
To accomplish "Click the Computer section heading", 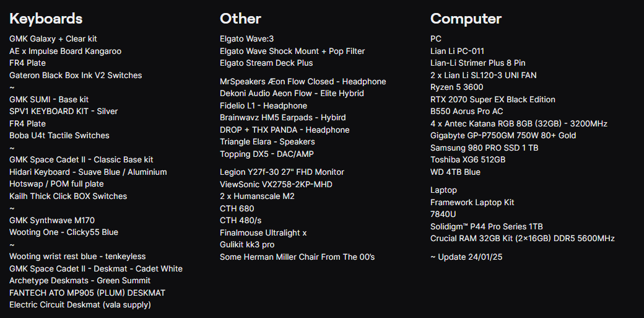I will 466,19.
